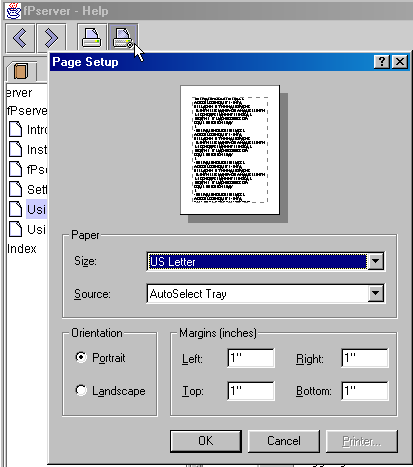413x467 pixels.
Task: Open the table of contents book tab
Action: pyautogui.click(x=21, y=71)
